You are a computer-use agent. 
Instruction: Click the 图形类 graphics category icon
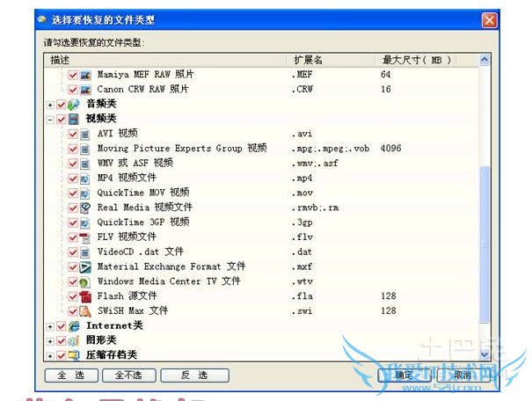[x=73, y=341]
